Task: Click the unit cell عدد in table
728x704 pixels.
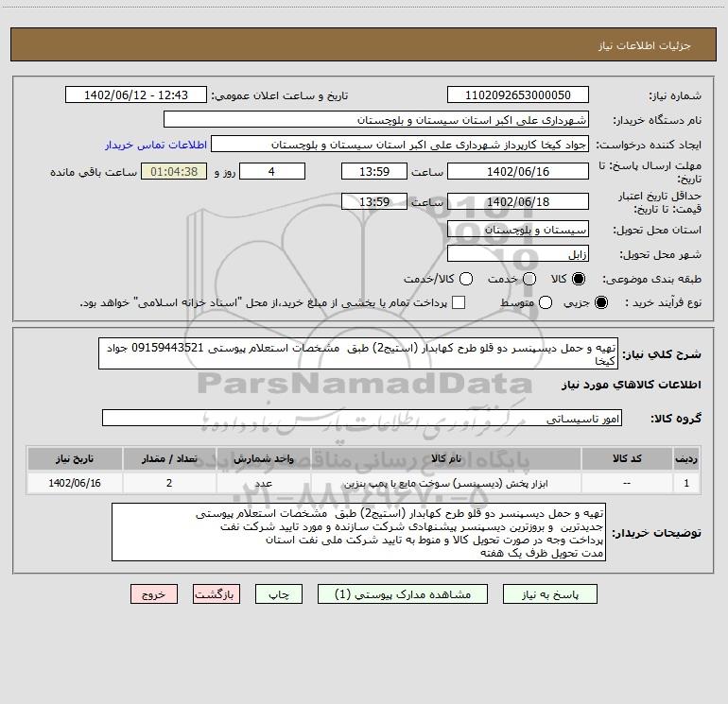Action: click(x=263, y=483)
